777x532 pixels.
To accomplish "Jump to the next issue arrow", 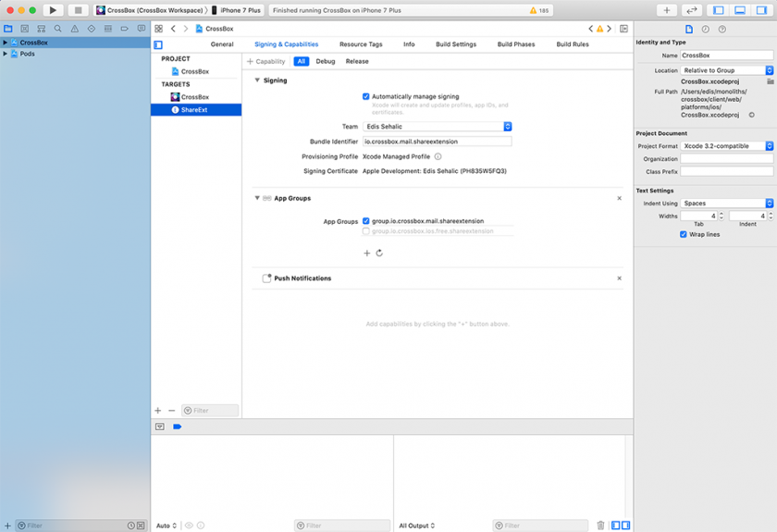I will pyautogui.click(x=609, y=29).
